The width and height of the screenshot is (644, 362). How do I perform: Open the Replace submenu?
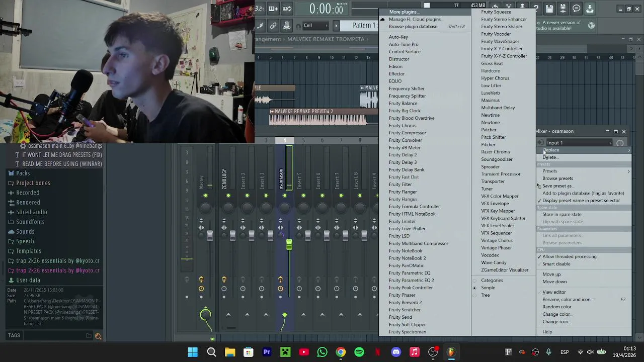point(584,150)
